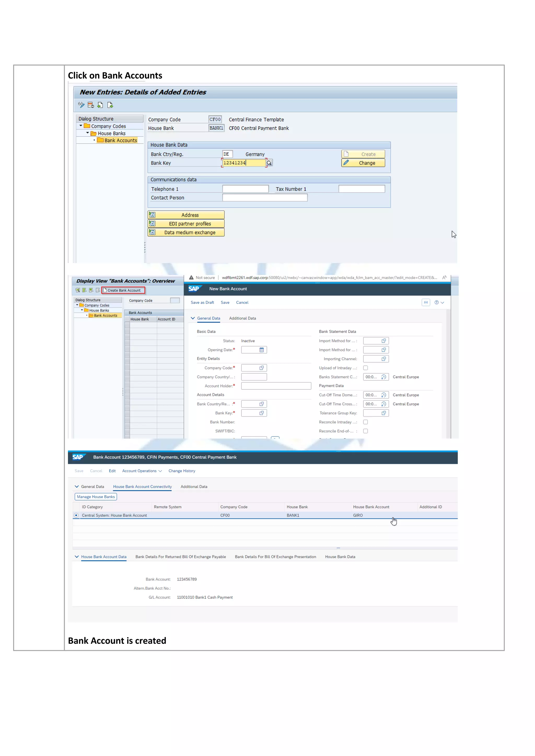Click the Create Bank Account button
Screen dimensions: 535x756
coord(123,290)
